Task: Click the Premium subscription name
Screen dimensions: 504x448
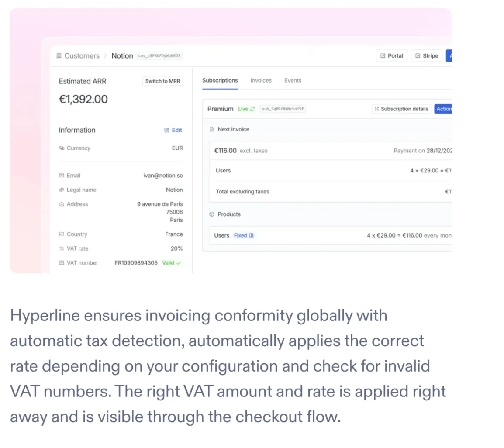Action: point(220,109)
